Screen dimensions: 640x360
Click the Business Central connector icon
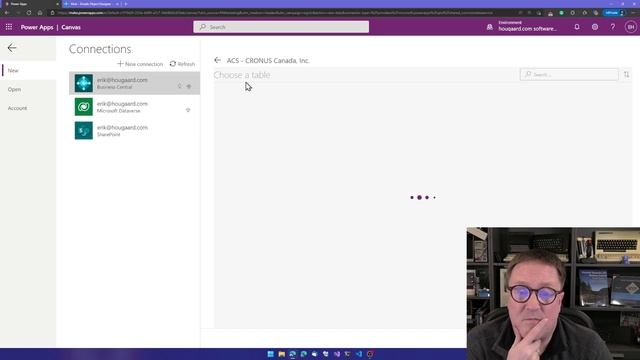(x=84, y=83)
